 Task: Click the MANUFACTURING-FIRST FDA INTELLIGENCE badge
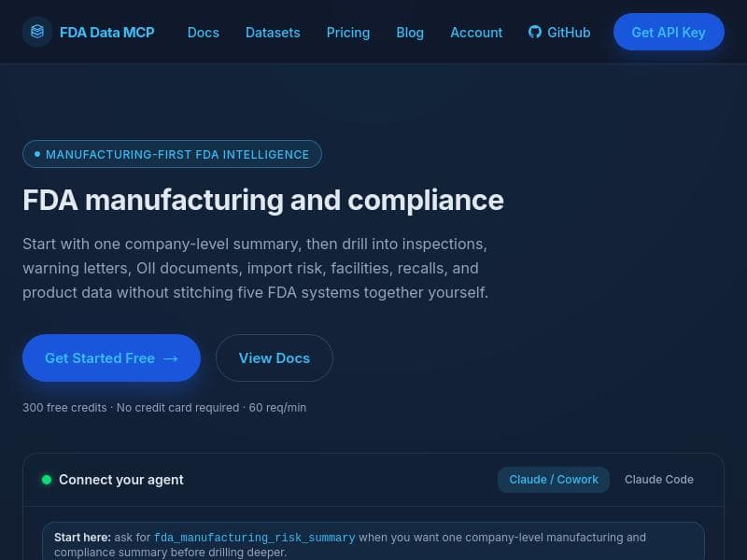pyautogui.click(x=172, y=154)
